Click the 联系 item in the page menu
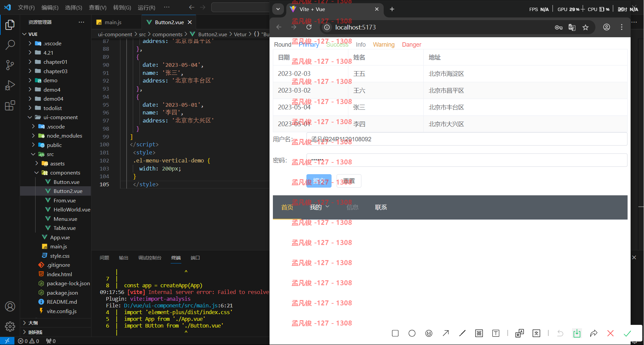Viewport: 644px width, 345px height. [x=381, y=207]
